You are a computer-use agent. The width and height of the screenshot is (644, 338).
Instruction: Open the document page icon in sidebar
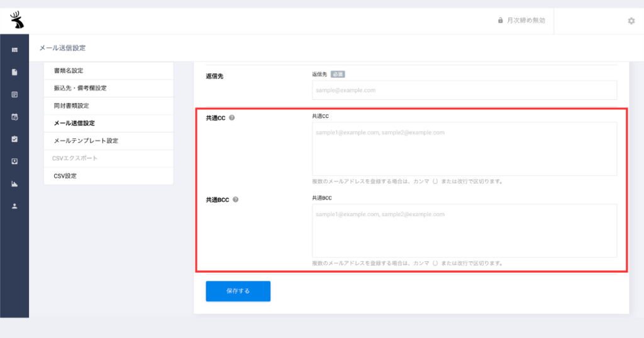click(x=14, y=72)
